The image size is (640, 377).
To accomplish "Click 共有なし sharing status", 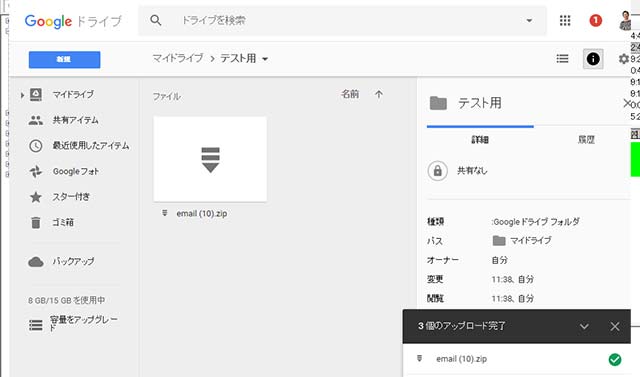I will click(x=472, y=171).
